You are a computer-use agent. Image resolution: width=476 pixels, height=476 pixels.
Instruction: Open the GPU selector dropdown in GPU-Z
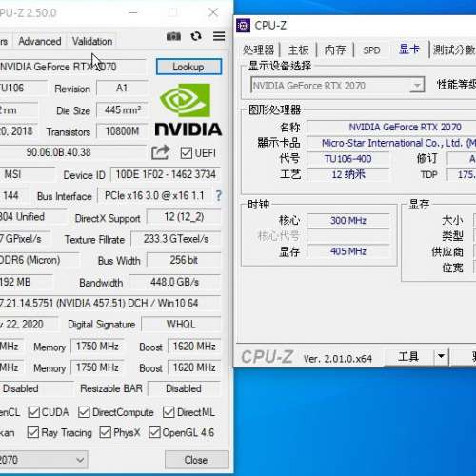44,460
